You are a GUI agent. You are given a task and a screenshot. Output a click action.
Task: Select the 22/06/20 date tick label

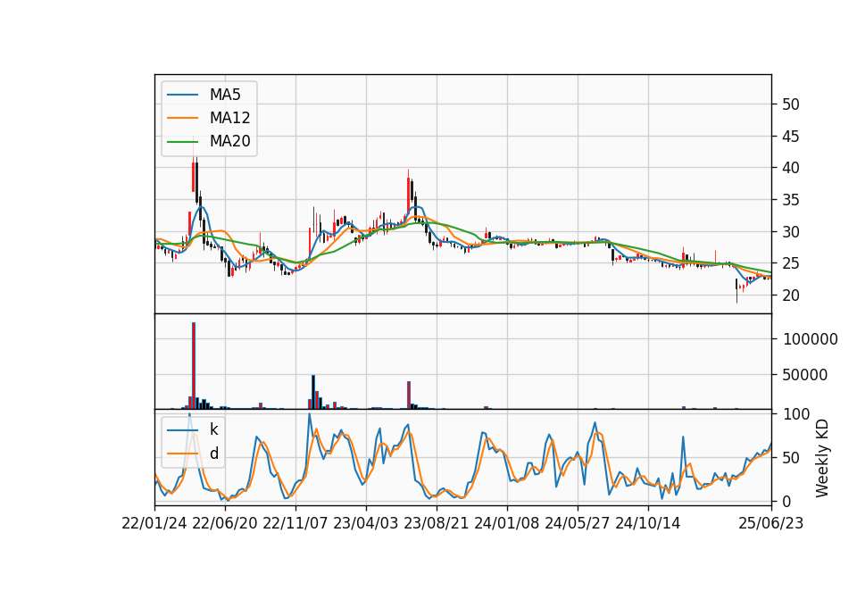pos(225,523)
